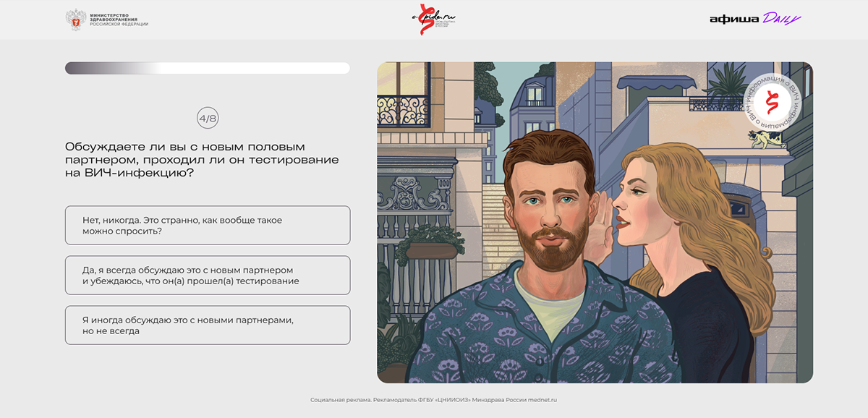Viewport: 868px width, 418px height.
Task: Click the "Социальная реклама" footer disclaimer
Action: point(434,400)
